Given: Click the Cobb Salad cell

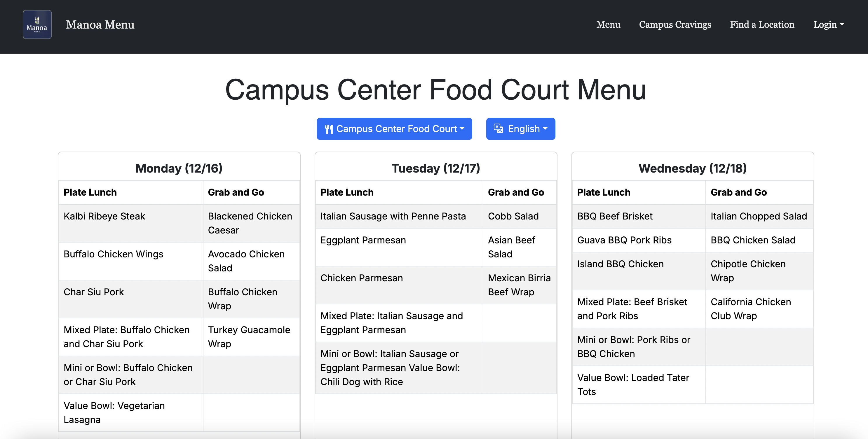Looking at the screenshot, I should point(513,216).
